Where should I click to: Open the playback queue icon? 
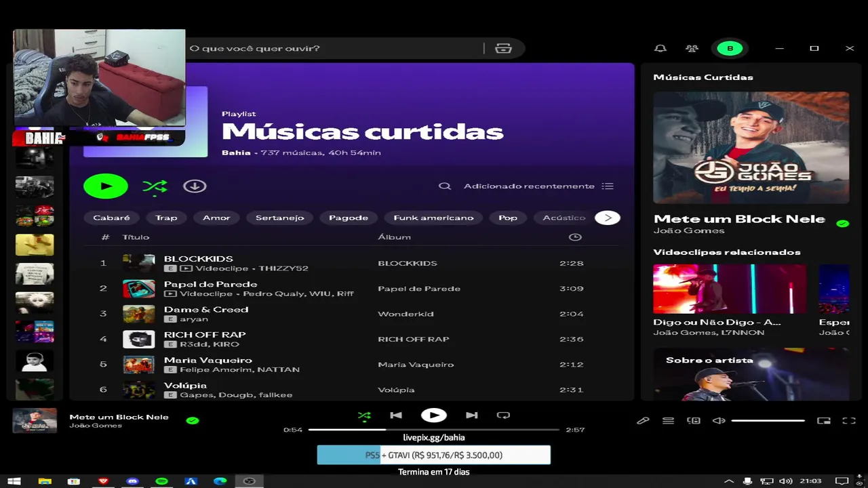pyautogui.click(x=668, y=421)
